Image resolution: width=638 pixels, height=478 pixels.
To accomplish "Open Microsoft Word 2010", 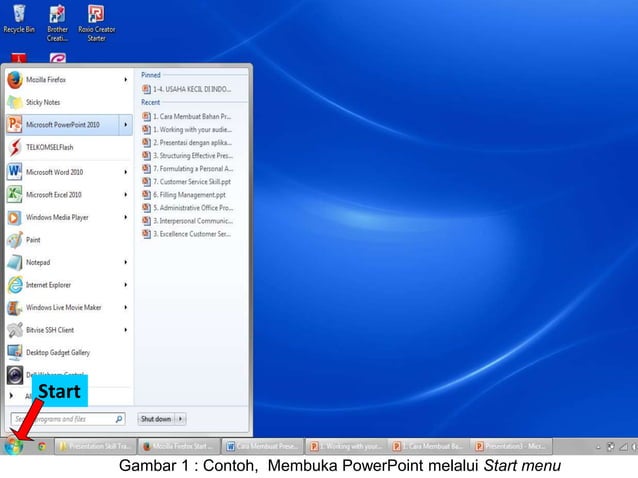I will [54, 172].
